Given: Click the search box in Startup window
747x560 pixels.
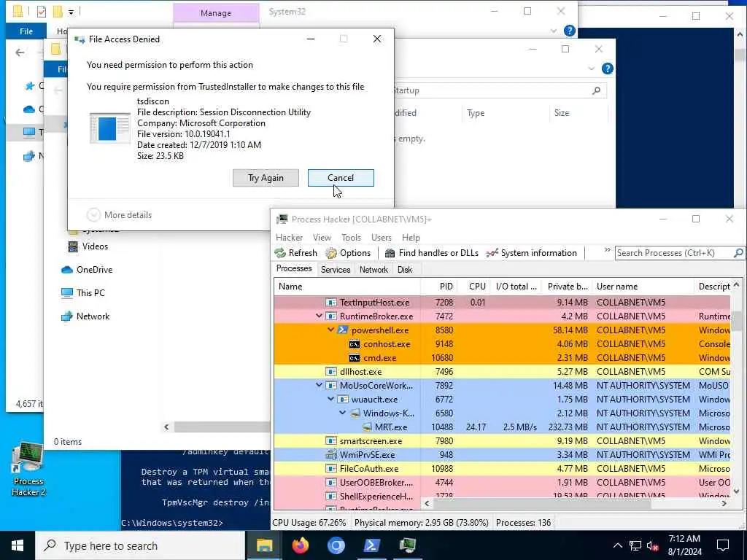Looking at the screenshot, I should pyautogui.click(x=499, y=90).
